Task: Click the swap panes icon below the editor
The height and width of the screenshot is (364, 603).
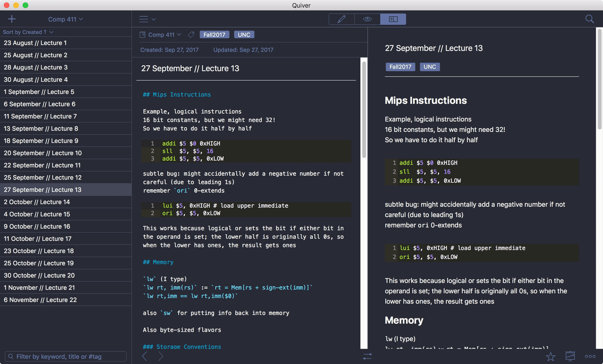Action: coord(367,356)
